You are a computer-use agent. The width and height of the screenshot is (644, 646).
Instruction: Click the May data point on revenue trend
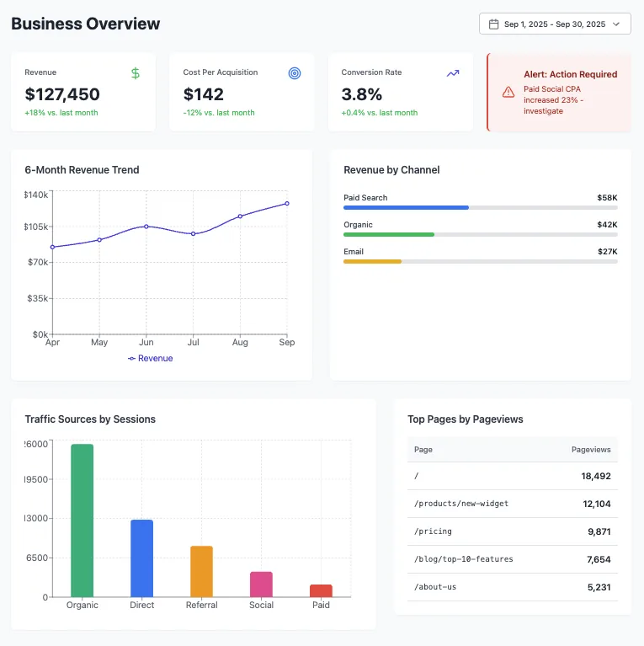[x=99, y=240]
